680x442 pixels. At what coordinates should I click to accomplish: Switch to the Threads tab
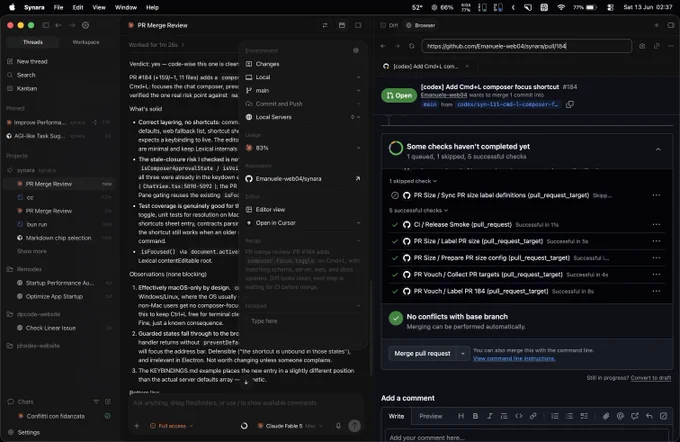(x=33, y=42)
